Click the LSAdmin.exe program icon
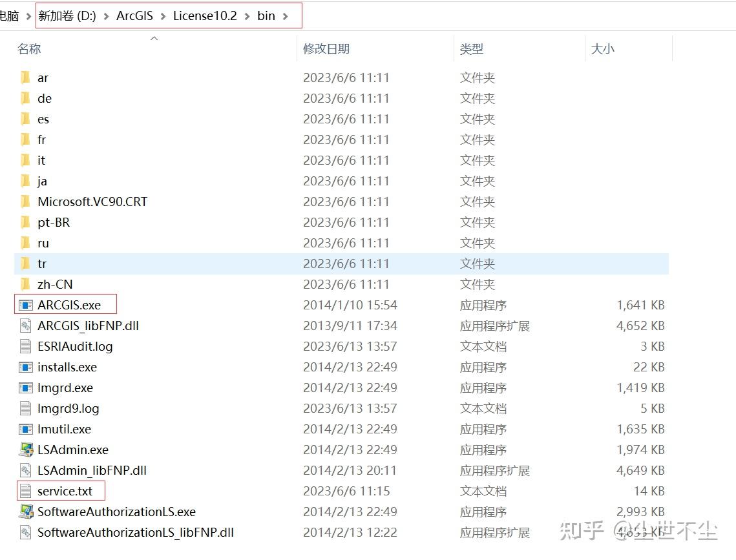 pos(26,450)
